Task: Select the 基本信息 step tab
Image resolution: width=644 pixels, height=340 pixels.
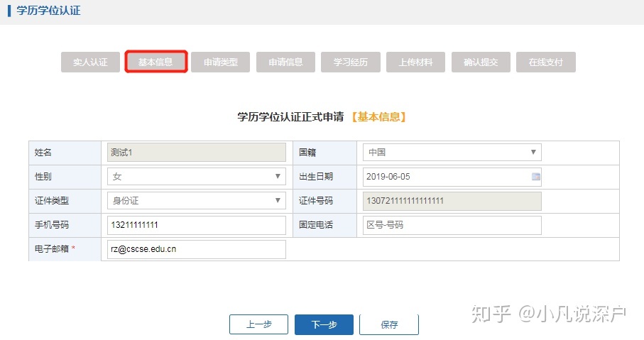Action: coord(155,62)
